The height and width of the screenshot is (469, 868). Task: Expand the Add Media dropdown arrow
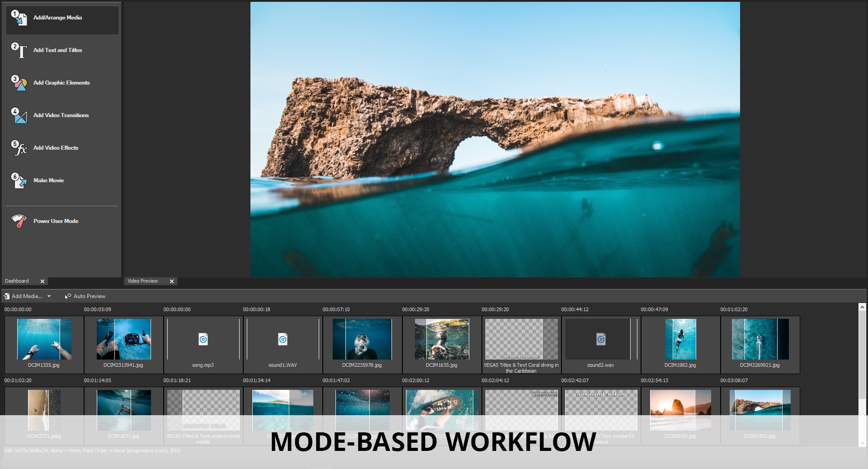pyautogui.click(x=49, y=296)
